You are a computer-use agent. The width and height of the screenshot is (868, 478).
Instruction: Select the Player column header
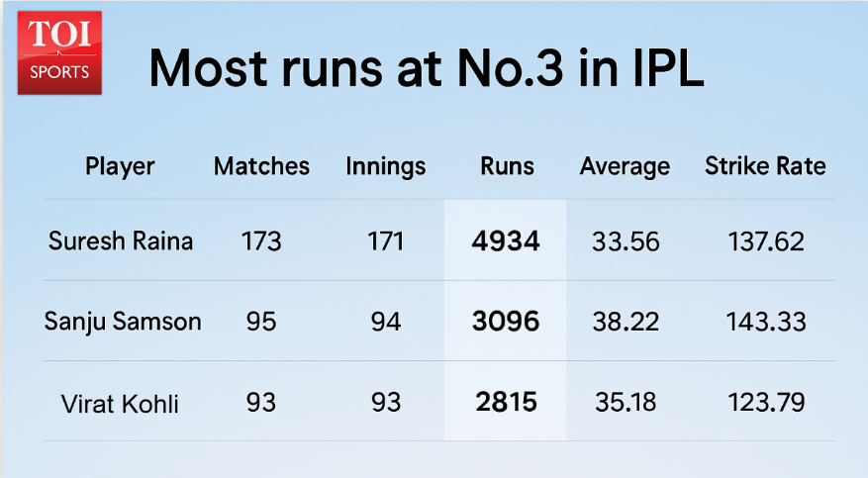[x=120, y=166]
